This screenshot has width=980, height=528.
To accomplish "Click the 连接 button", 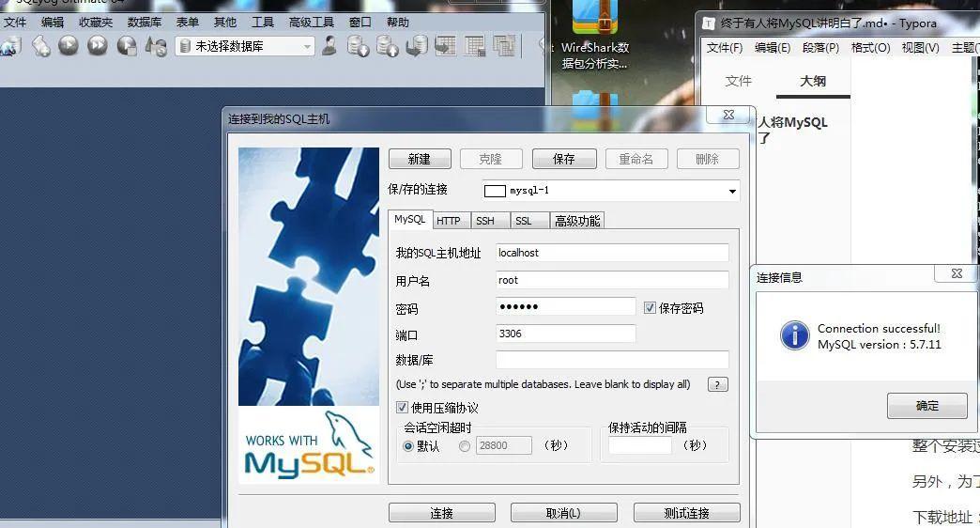I will point(442,513).
